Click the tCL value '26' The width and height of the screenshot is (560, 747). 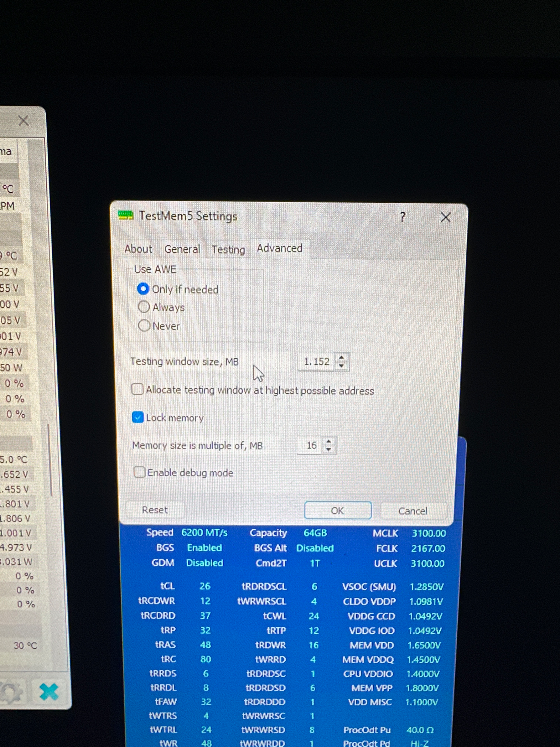coord(205,586)
